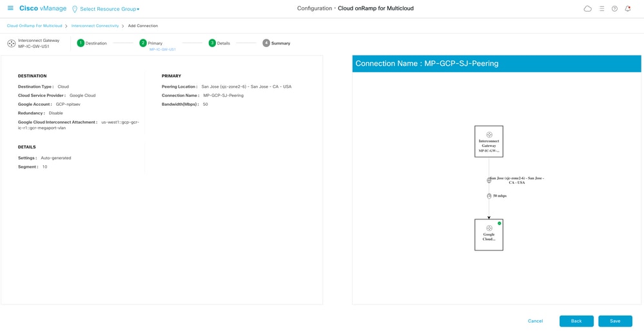The image size is (644, 331).
Task: Click the Add Connection breadcrumb text
Action: [143, 26]
